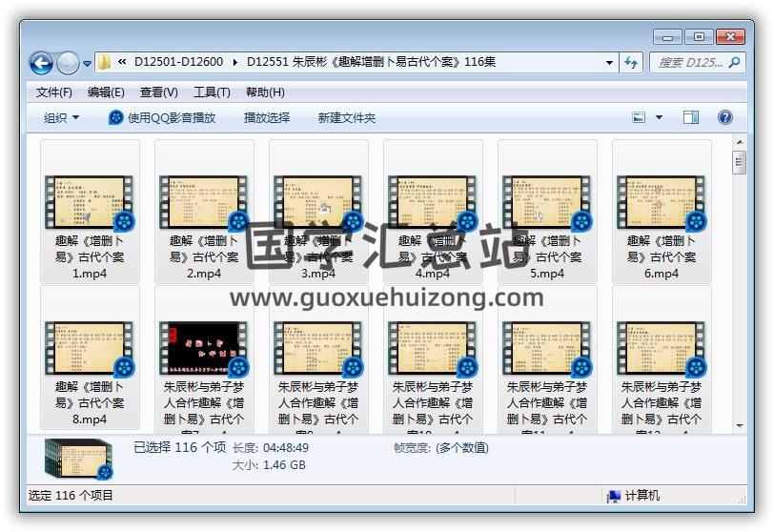This screenshot has width=774, height=532.
Task: Click the 计算机 icon in status bar
Action: tap(614, 496)
